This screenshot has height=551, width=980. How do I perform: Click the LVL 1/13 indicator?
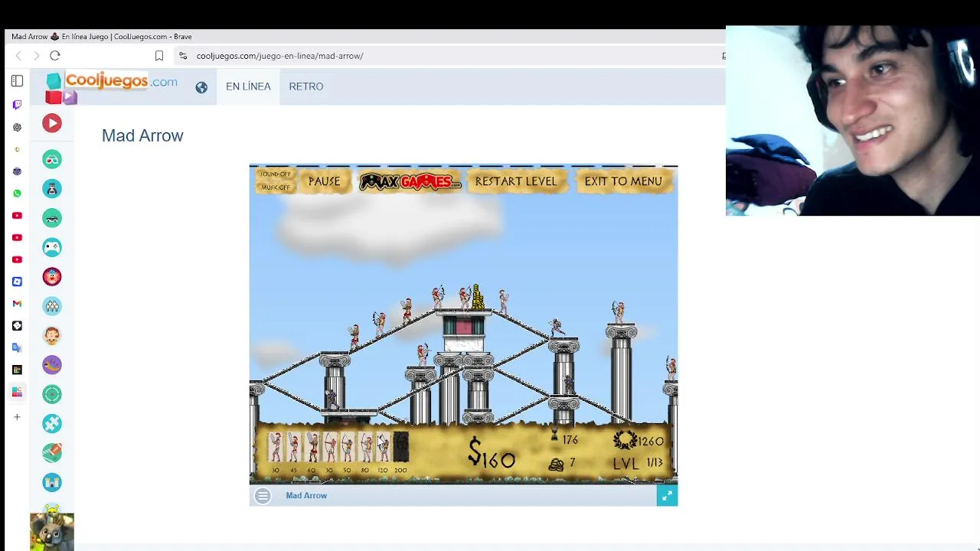pyautogui.click(x=638, y=463)
